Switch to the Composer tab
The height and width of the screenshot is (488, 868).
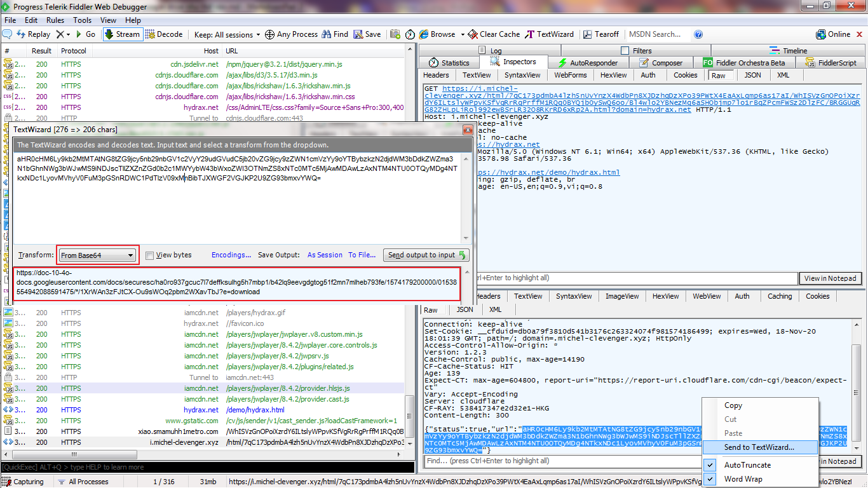661,63
